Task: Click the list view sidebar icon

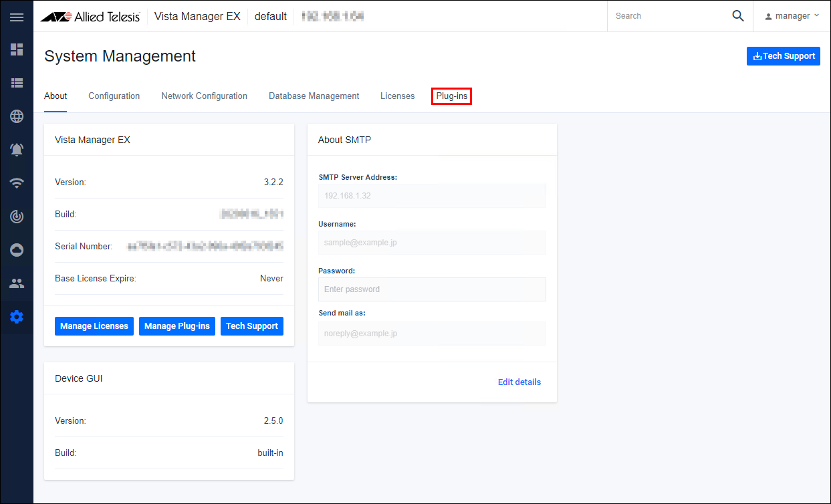Action: pos(17,83)
